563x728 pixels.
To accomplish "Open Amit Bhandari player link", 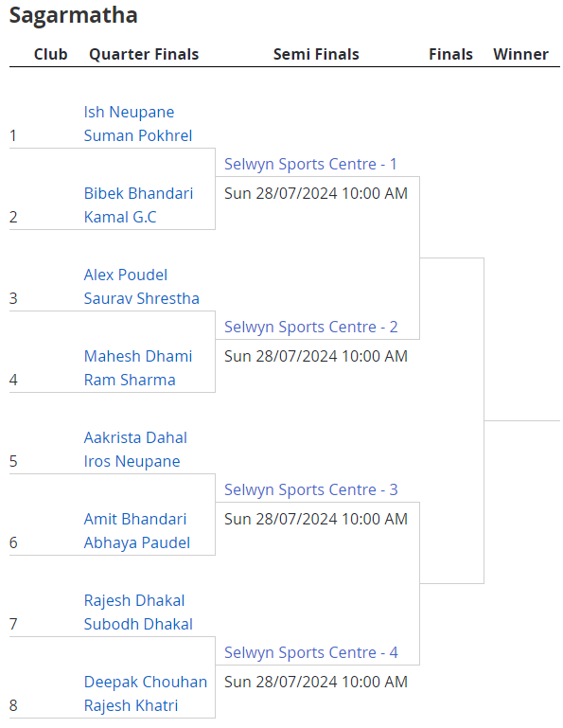I will pos(135,519).
